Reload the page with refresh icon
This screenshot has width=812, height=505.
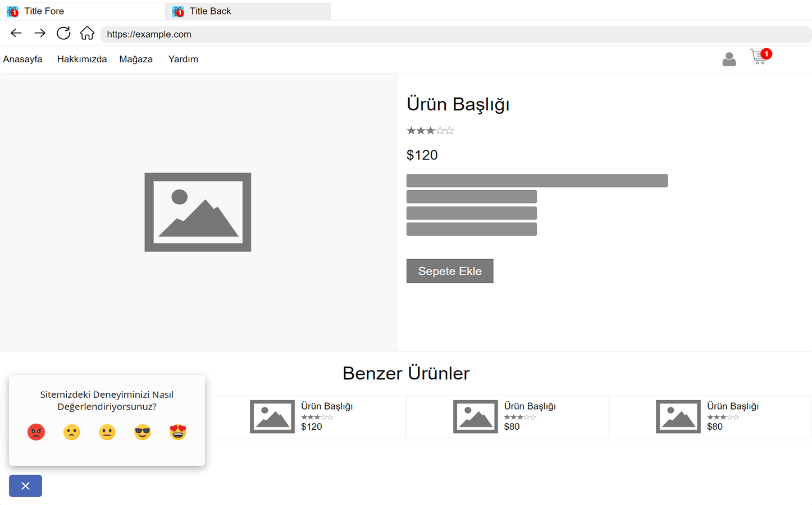(63, 34)
